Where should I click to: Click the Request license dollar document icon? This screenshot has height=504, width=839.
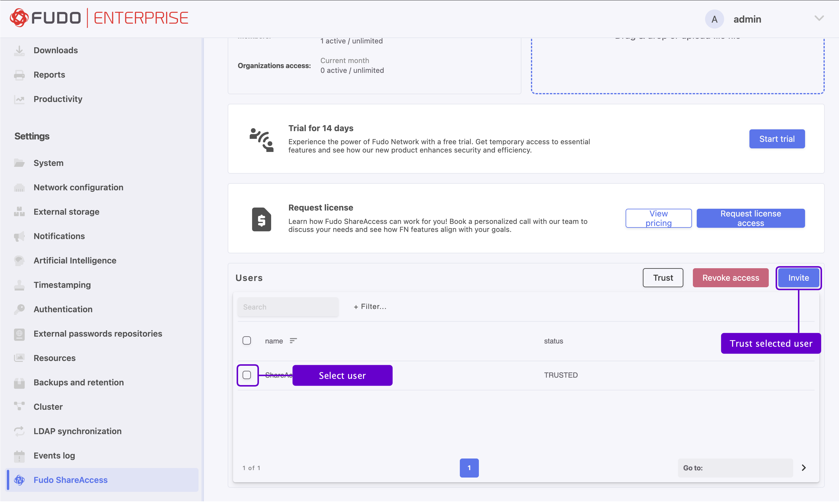261,219
